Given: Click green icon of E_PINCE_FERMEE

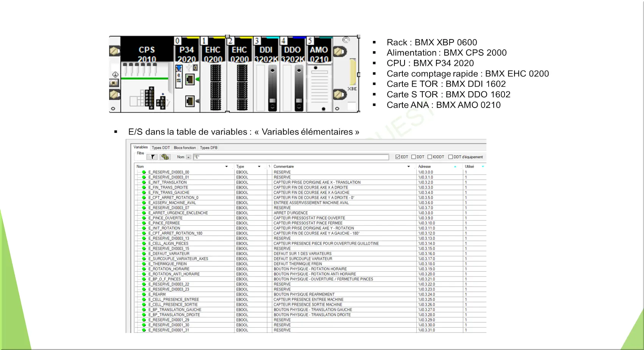Looking at the screenshot, I should [x=144, y=223].
